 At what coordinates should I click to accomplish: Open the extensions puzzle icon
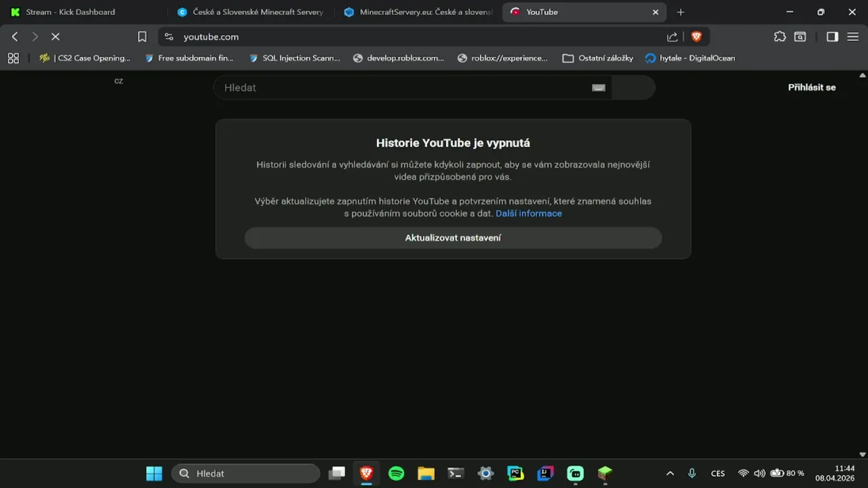(780, 37)
